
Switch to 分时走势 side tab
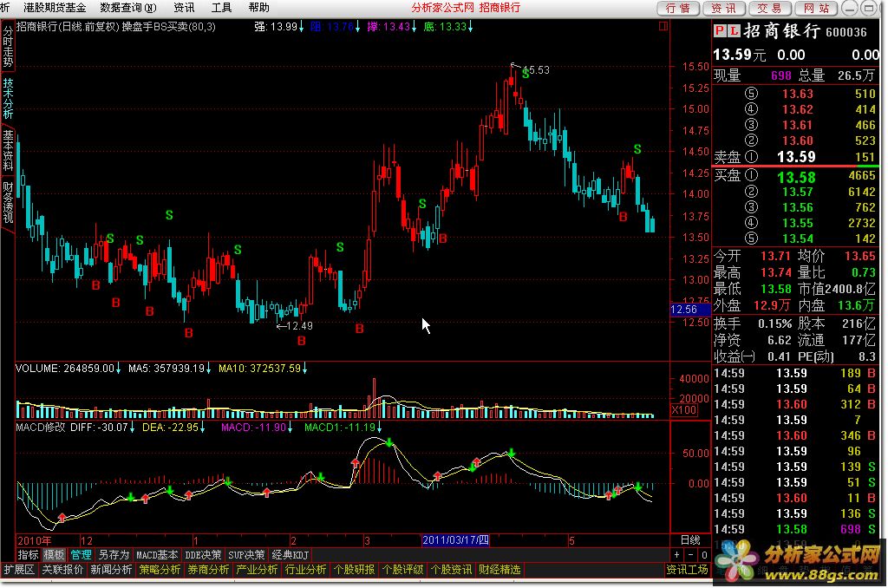[x=8, y=47]
